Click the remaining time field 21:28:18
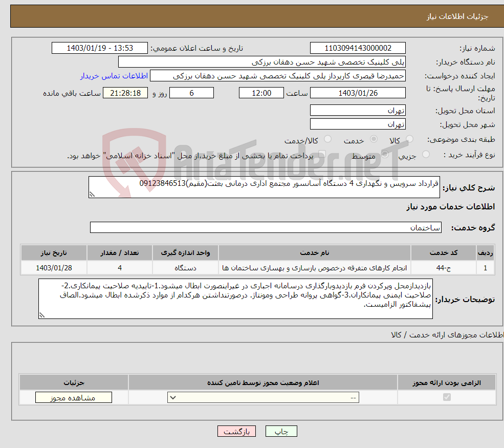The image size is (504, 448). click(125, 93)
